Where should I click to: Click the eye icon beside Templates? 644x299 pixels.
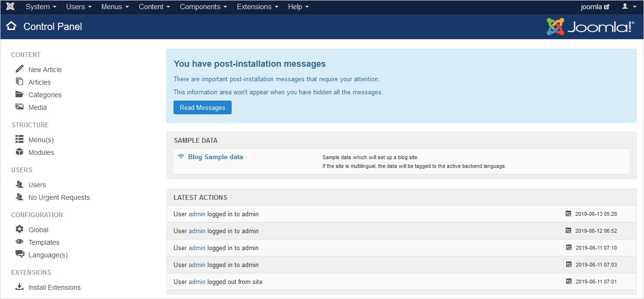pyautogui.click(x=19, y=242)
